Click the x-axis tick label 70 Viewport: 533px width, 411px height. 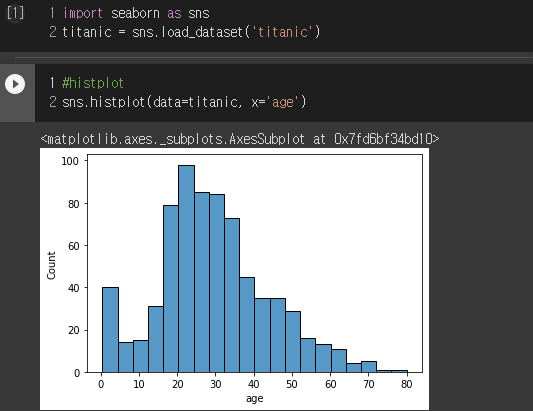coord(368,384)
